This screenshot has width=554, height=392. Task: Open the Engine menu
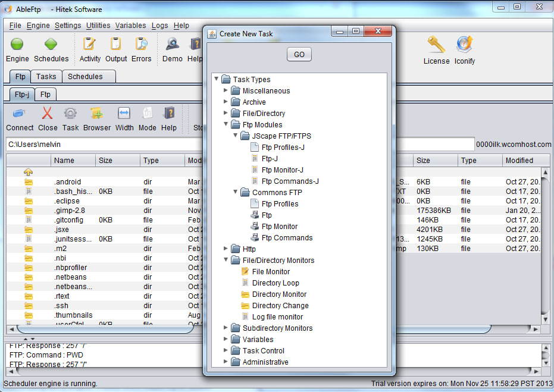38,26
